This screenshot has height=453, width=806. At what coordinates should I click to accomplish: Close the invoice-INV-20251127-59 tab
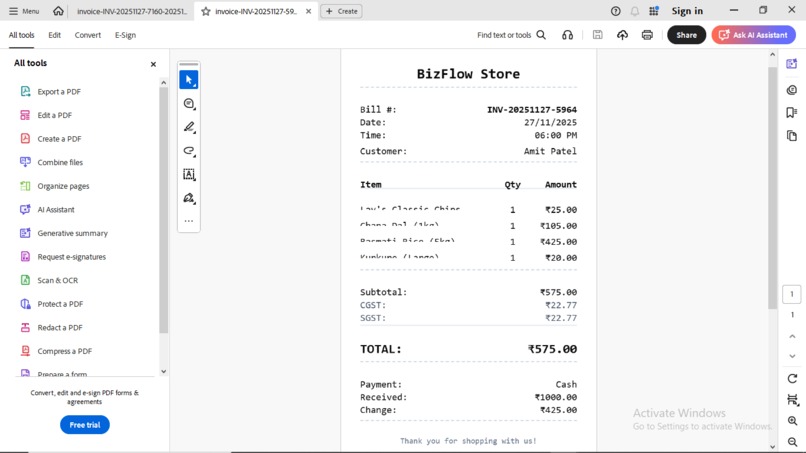308,11
